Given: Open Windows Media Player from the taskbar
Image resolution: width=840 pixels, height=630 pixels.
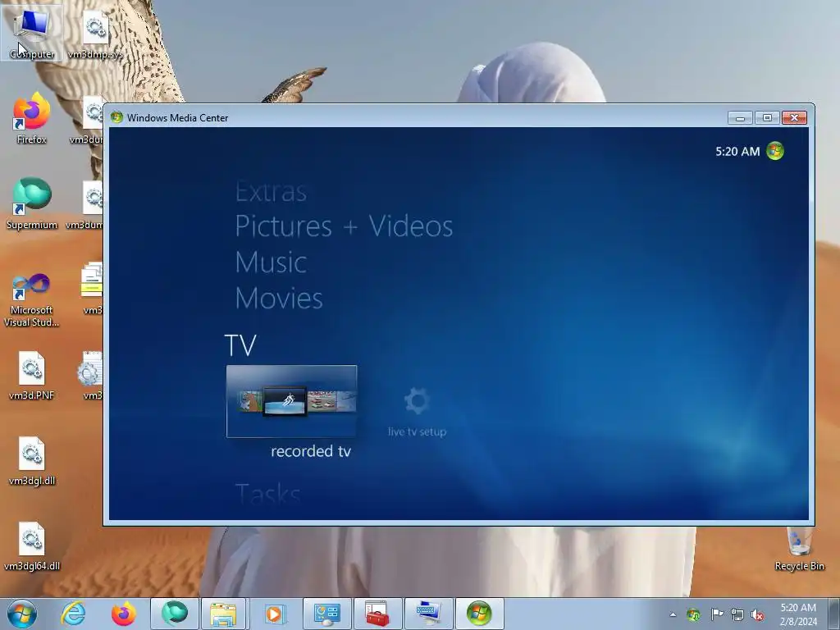Looking at the screenshot, I should 276,614.
